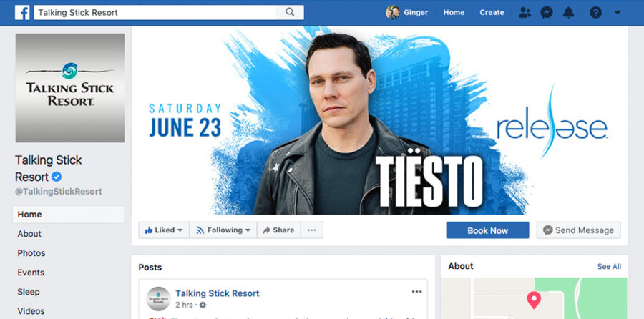
Task: Open the Messenger icon in top bar
Action: (x=546, y=12)
